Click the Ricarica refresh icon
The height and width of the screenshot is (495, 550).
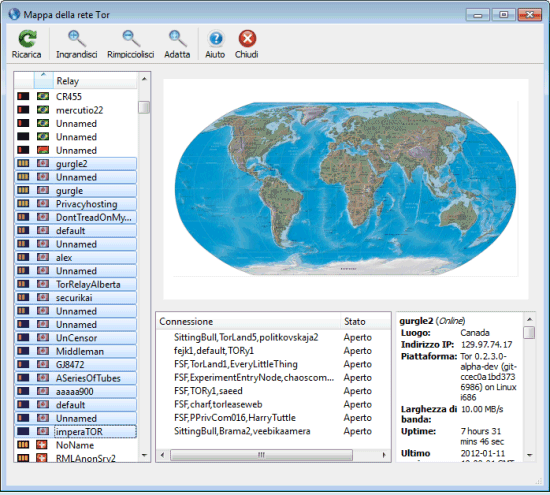[x=27, y=39]
